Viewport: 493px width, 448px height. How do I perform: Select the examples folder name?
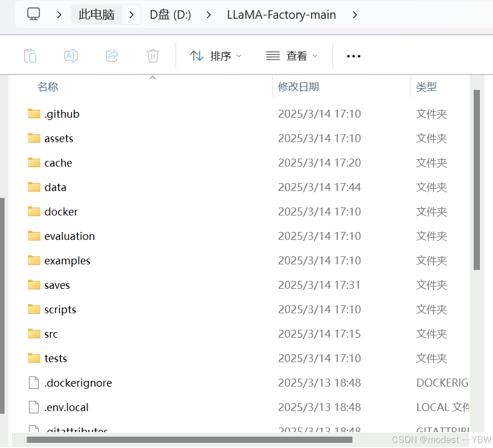click(x=67, y=261)
